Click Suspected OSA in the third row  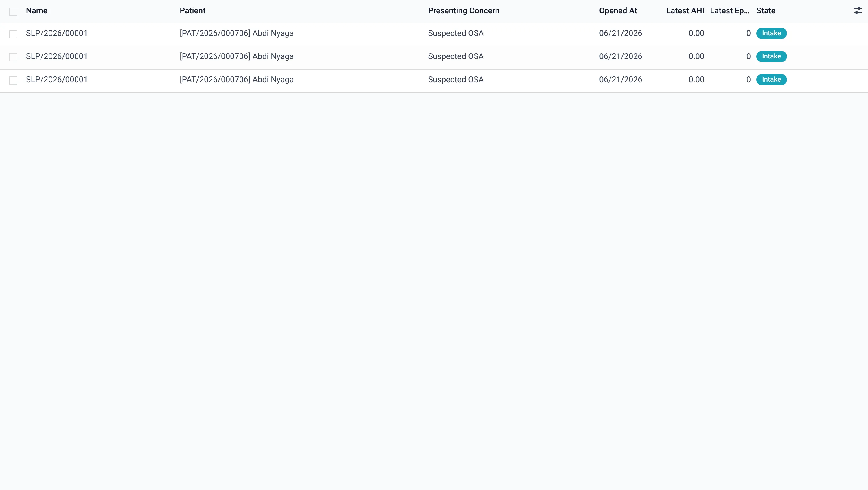[456, 80]
